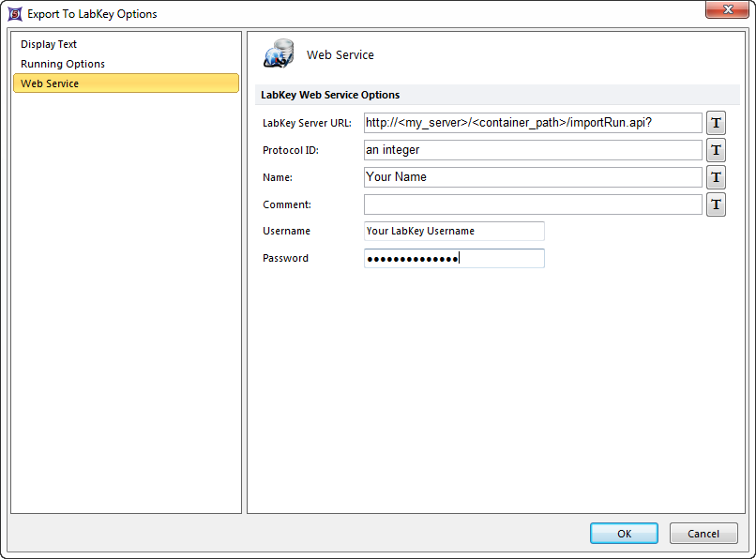Click the T token button beside LabKey Server URL
The height and width of the screenshot is (559, 756).
[x=716, y=123]
